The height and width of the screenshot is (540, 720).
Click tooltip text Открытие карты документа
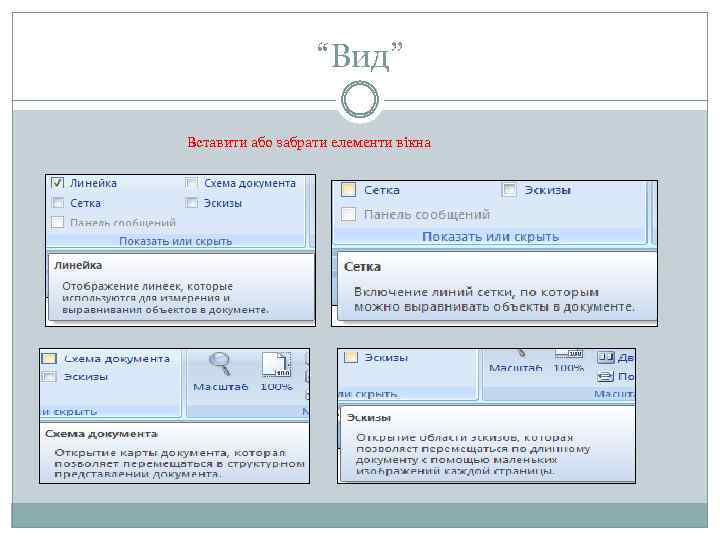point(139,453)
